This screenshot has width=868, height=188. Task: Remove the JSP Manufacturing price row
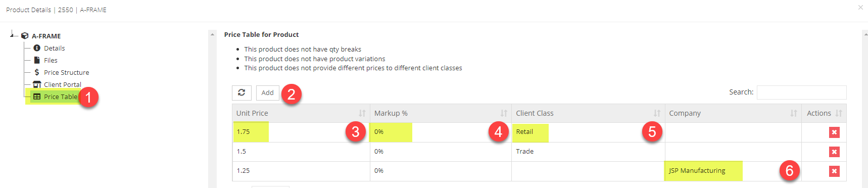(834, 171)
